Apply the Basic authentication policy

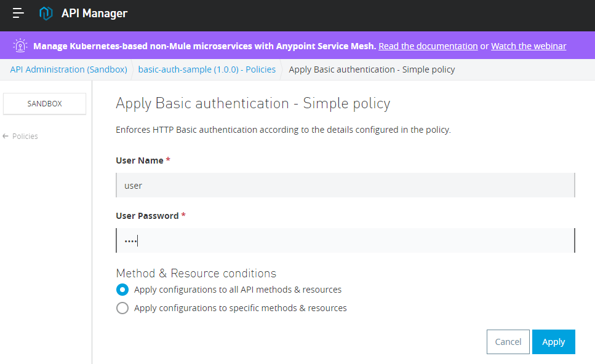click(554, 342)
